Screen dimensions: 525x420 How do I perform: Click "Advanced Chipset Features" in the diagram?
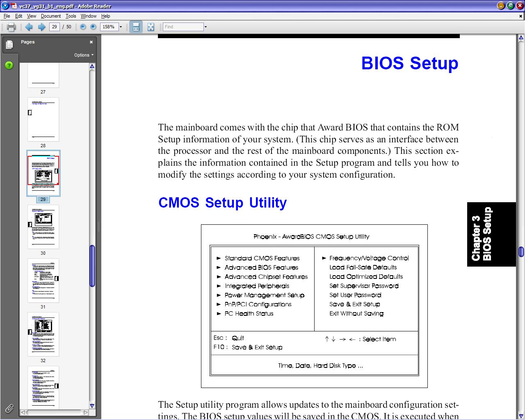pos(266,277)
